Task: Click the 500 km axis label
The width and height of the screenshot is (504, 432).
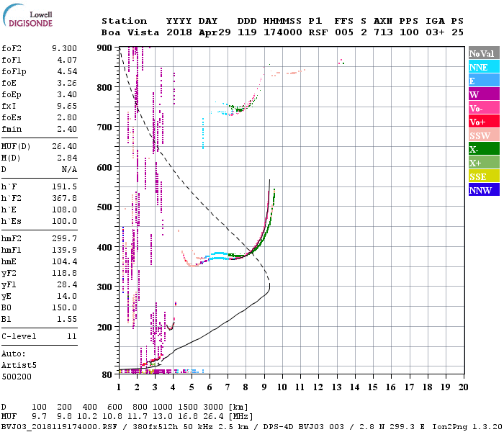Action: 104,207
